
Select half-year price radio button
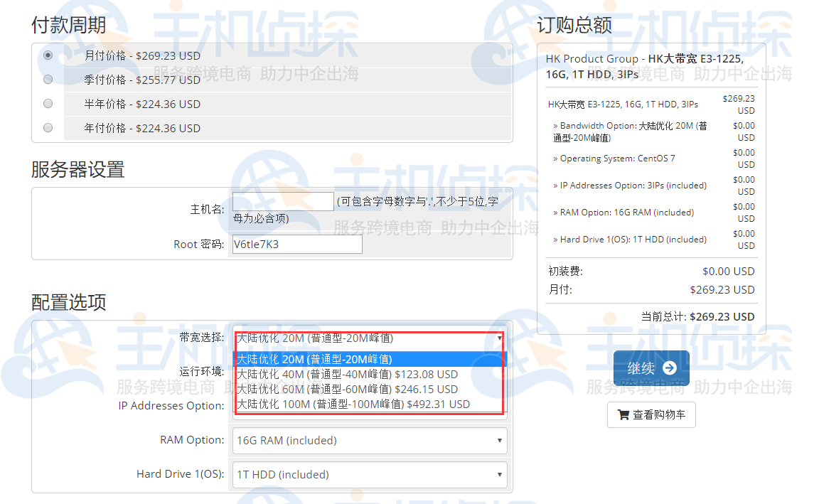coord(48,103)
